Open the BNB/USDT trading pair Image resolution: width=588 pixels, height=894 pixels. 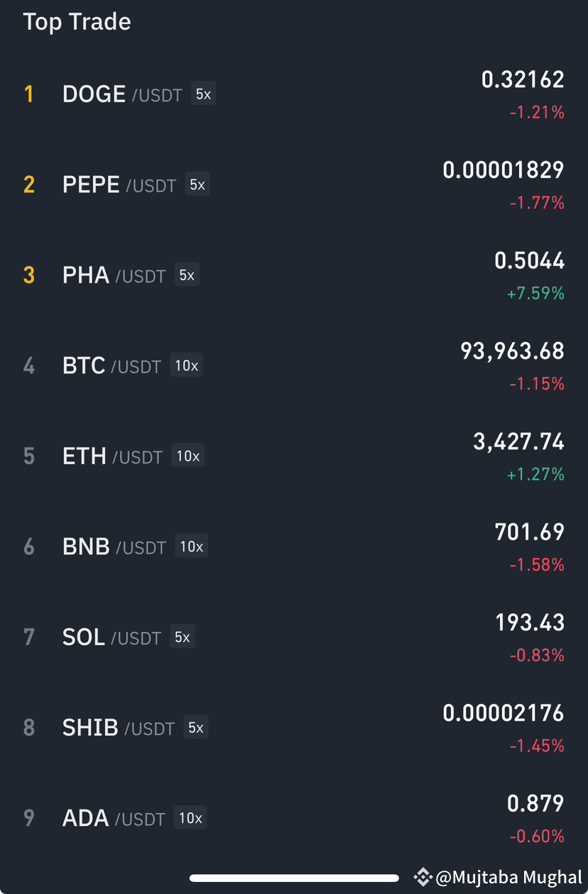[x=294, y=546]
